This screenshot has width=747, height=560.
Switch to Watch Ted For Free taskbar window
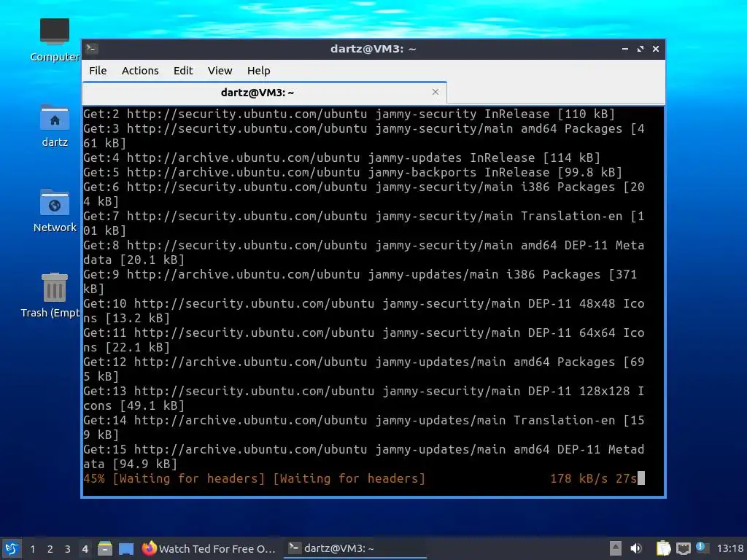point(209,548)
